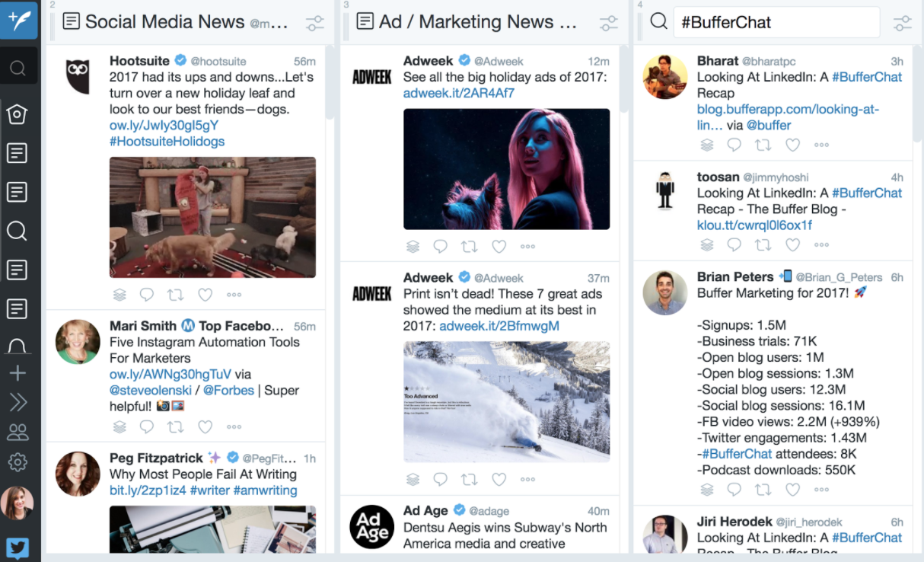The width and height of the screenshot is (924, 562).
Task: Click Ad Age profile avatar
Action: pyautogui.click(x=371, y=527)
